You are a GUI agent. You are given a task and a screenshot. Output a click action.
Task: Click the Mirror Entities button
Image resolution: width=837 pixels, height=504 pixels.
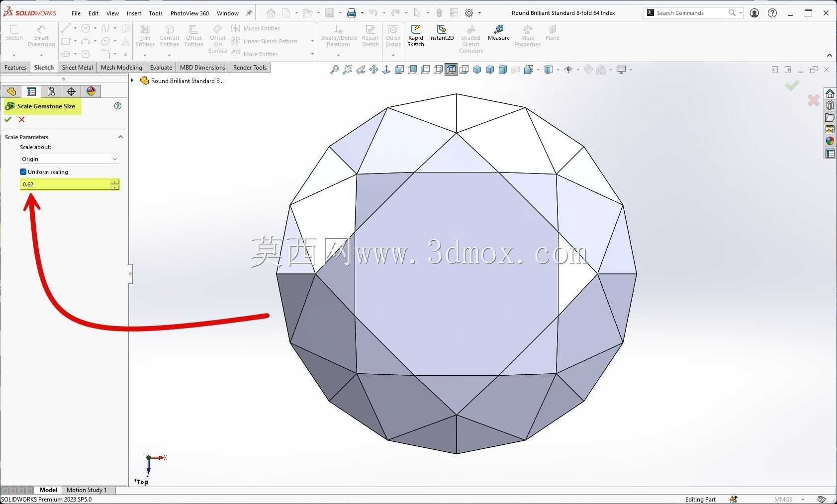pyautogui.click(x=256, y=28)
